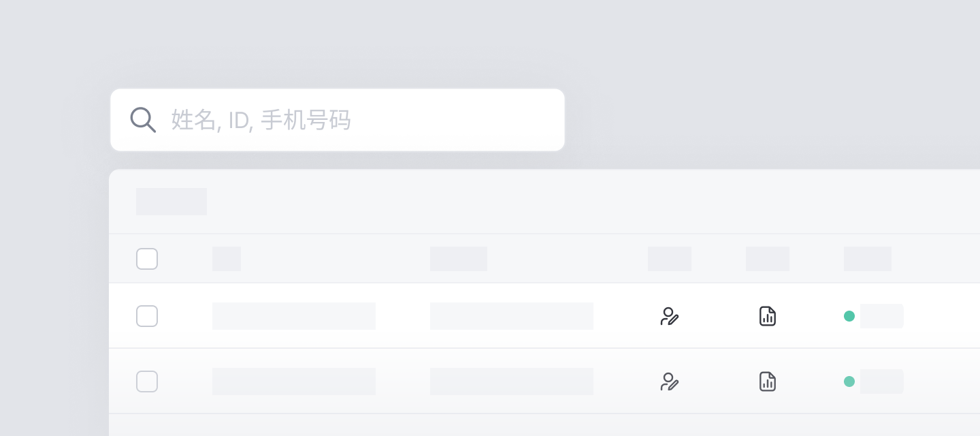Open edit user icon in first row
The image size is (980, 436).
(x=670, y=316)
